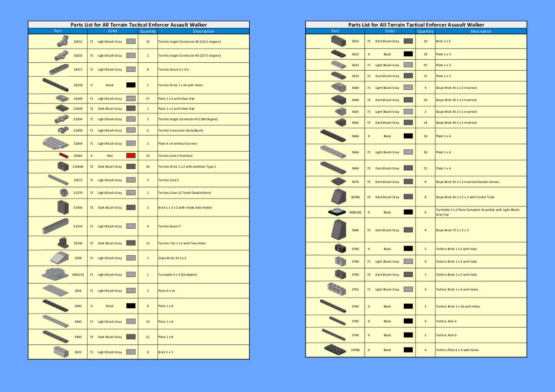Click the 3456 Plate 6 x 14 part image

click(x=55, y=290)
